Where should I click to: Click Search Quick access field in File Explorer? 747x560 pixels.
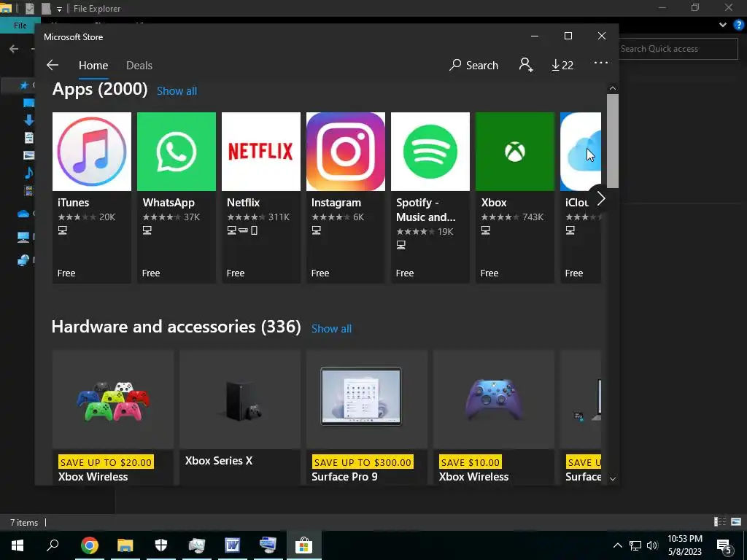tap(678, 49)
